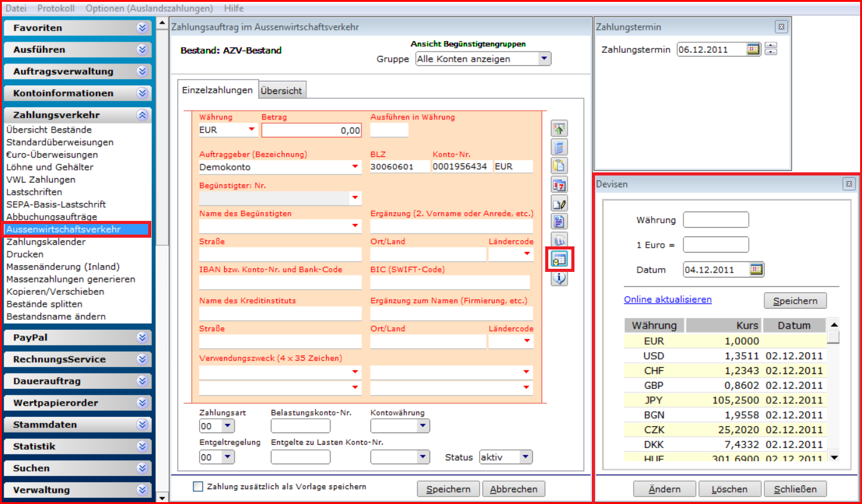862x504 pixels.
Task: Click the Ändern button in Devisen
Action: pyautogui.click(x=665, y=489)
